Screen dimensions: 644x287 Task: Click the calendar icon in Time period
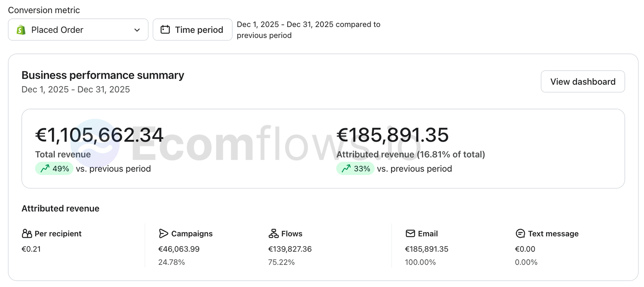point(165,30)
